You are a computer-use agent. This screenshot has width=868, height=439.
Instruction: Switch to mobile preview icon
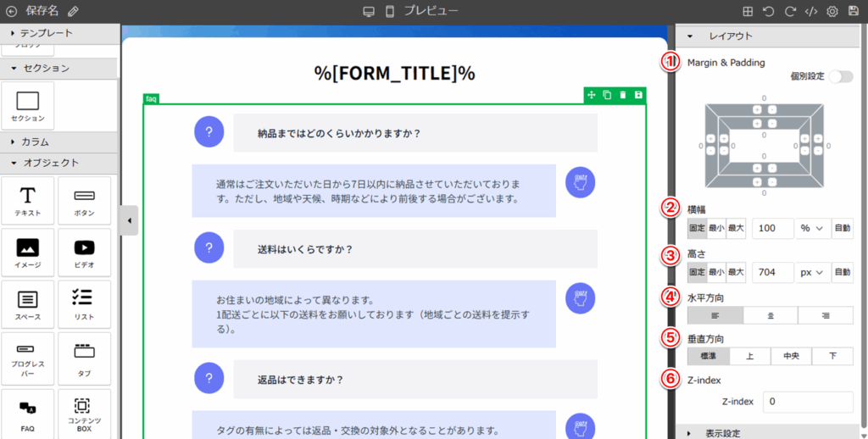[390, 12]
